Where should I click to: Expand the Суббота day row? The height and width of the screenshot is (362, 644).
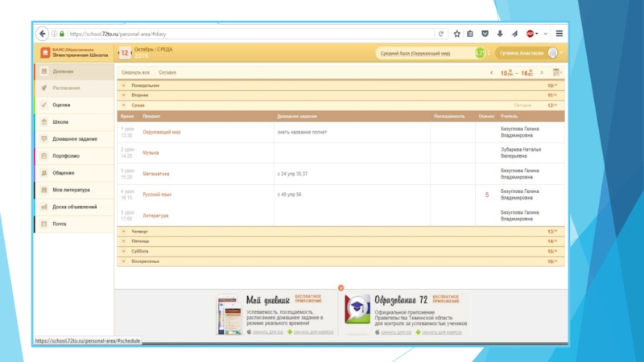click(x=140, y=251)
